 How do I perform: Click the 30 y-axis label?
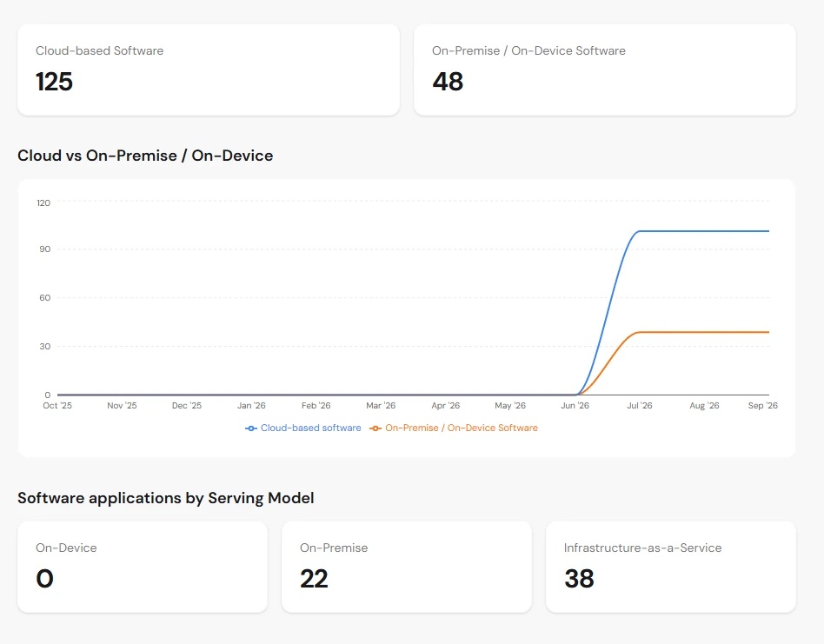tap(44, 346)
